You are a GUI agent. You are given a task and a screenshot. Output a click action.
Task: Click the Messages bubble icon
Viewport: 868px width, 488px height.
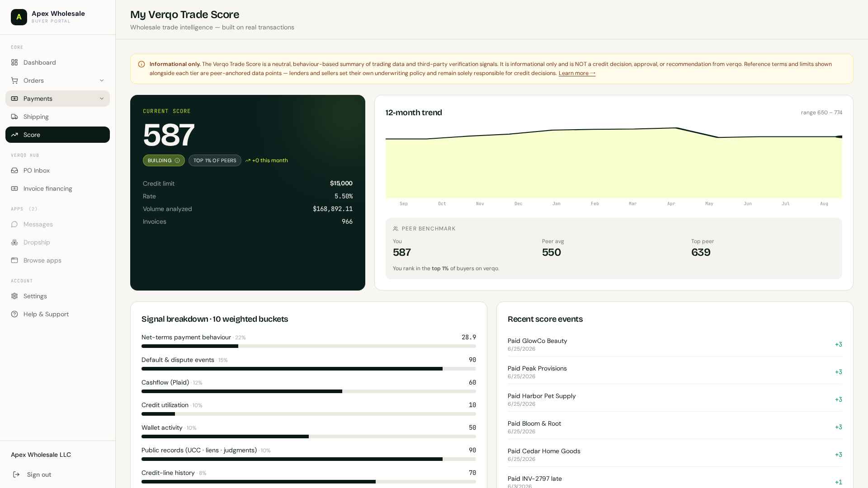point(14,224)
